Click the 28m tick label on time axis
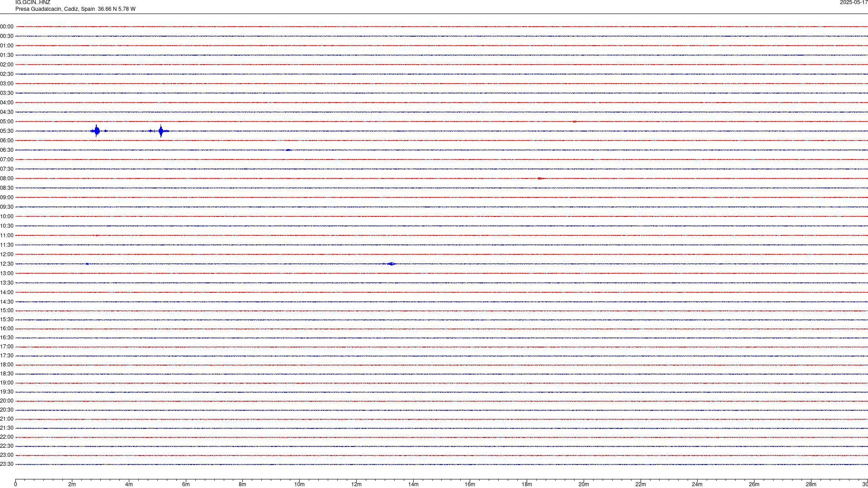 point(811,484)
